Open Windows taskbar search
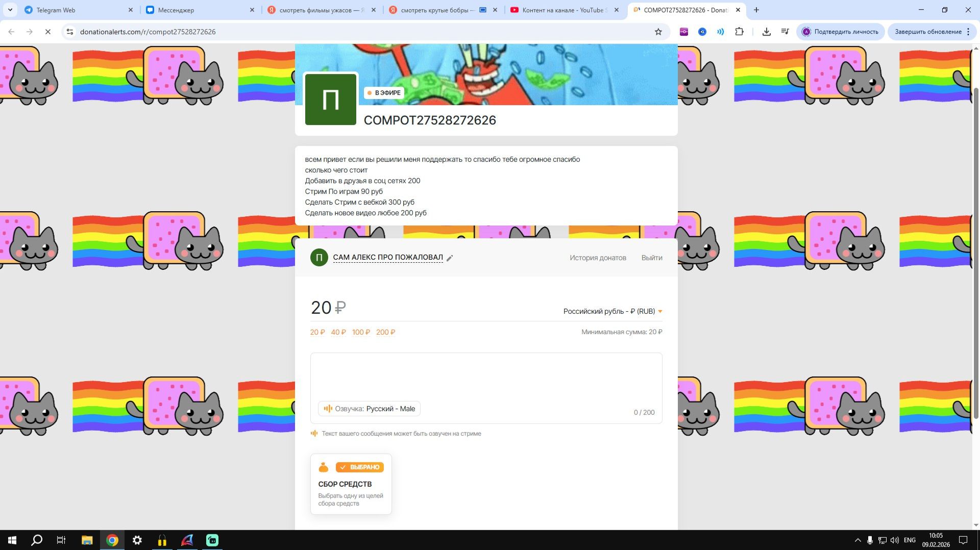This screenshot has width=980, height=550. point(37,540)
